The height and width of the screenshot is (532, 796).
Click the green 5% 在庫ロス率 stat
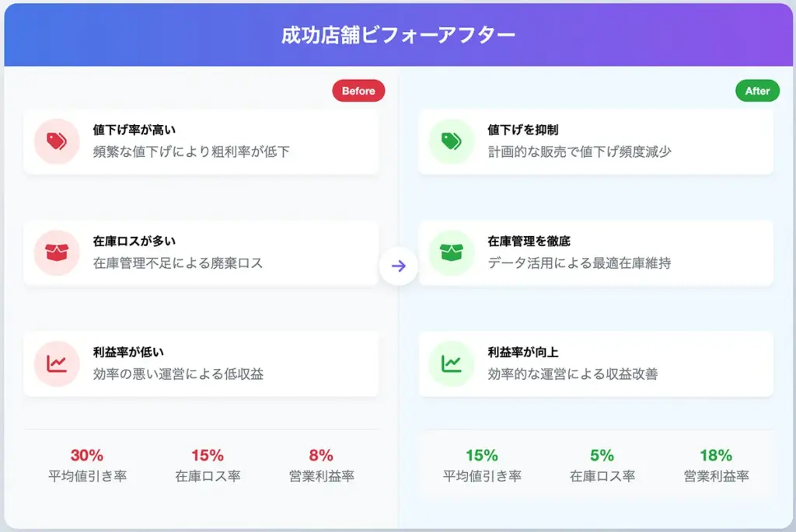602,465
